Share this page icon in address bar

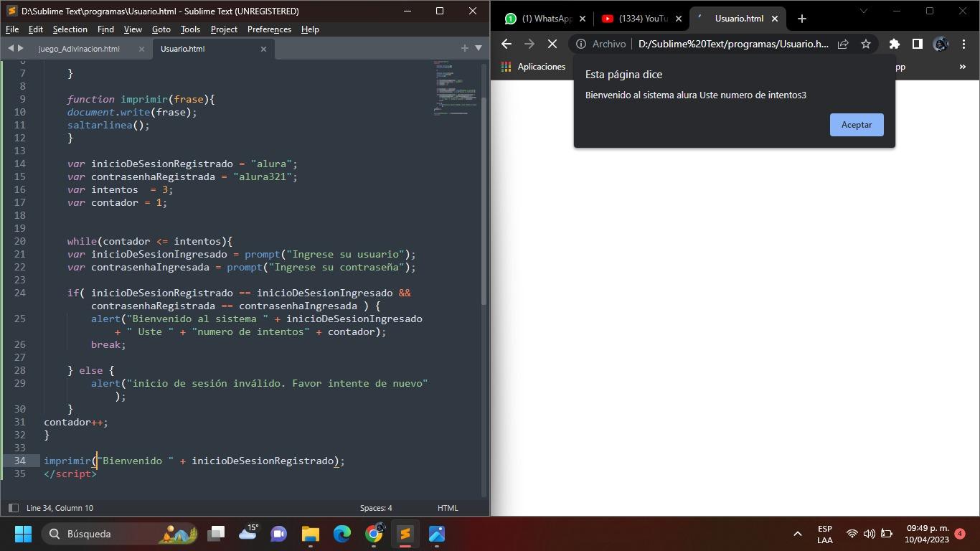(843, 44)
